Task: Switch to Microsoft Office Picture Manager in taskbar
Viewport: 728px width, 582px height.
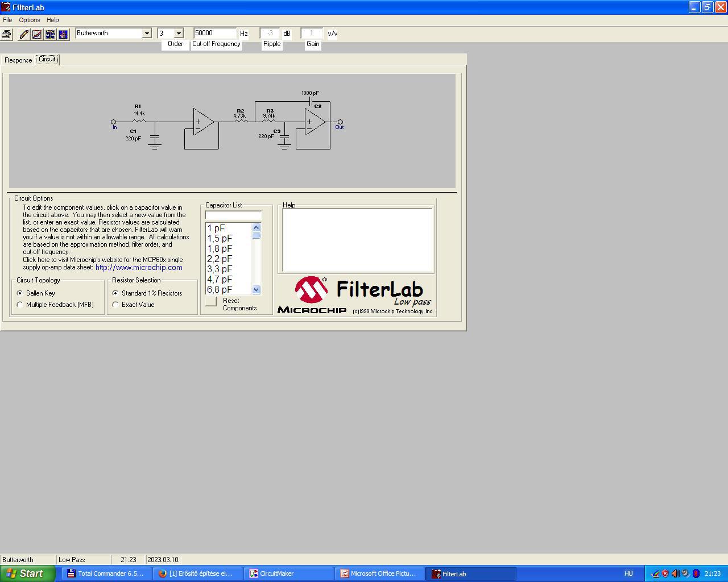Action: (x=380, y=573)
